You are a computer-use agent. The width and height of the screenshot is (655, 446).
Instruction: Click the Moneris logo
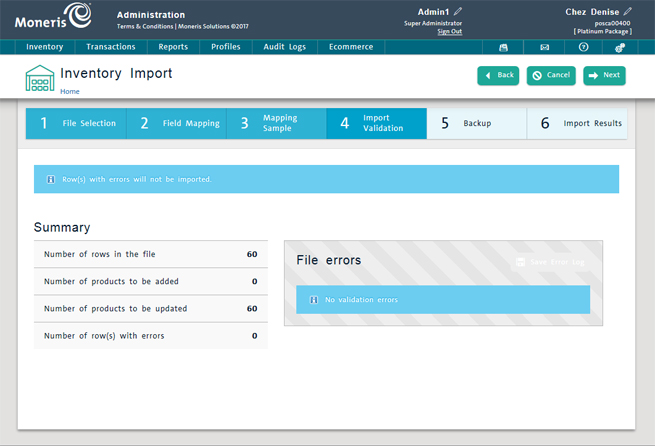pyautogui.click(x=52, y=19)
